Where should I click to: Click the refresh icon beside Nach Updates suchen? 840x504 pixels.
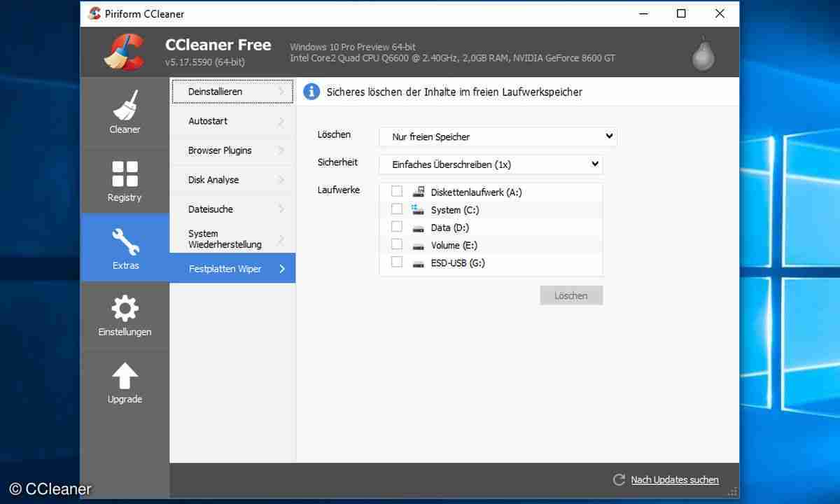(619, 479)
